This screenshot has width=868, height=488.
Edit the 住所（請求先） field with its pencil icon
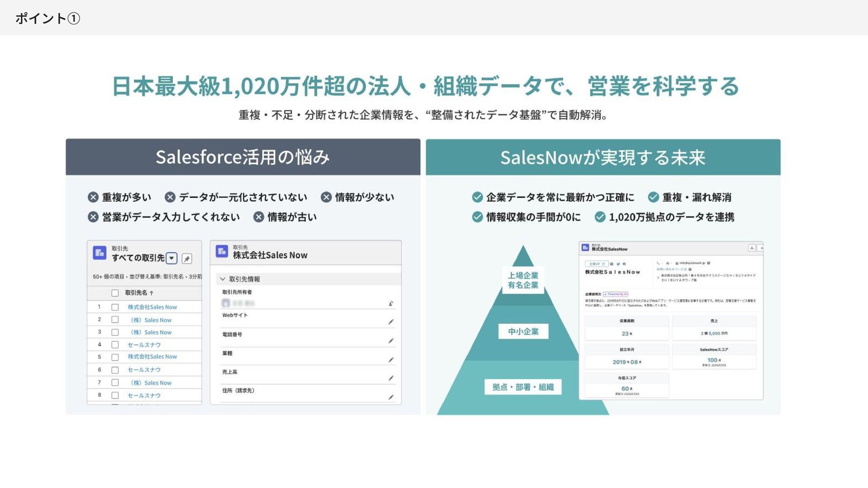tap(391, 397)
